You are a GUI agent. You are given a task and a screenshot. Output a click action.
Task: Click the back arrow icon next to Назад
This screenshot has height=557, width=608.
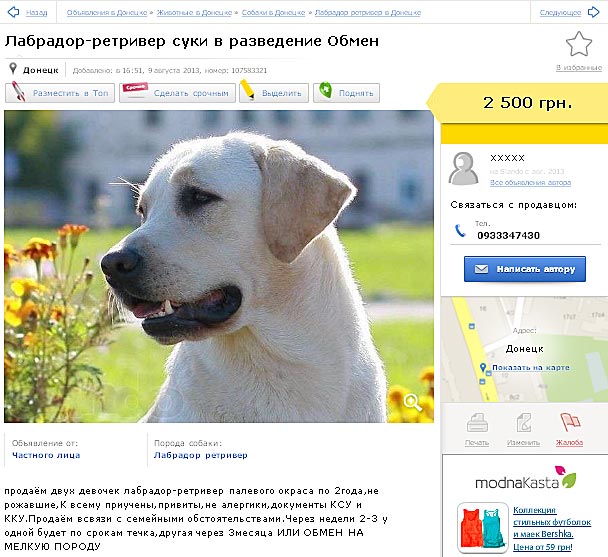pyautogui.click(x=14, y=12)
